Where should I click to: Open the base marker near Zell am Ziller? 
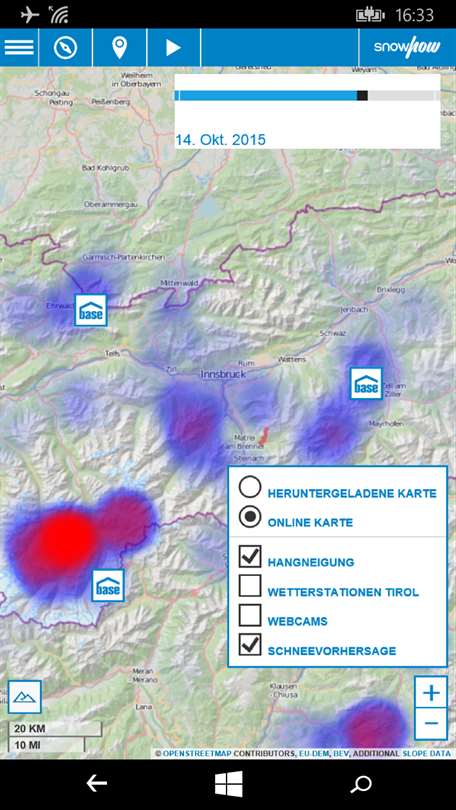click(x=366, y=383)
